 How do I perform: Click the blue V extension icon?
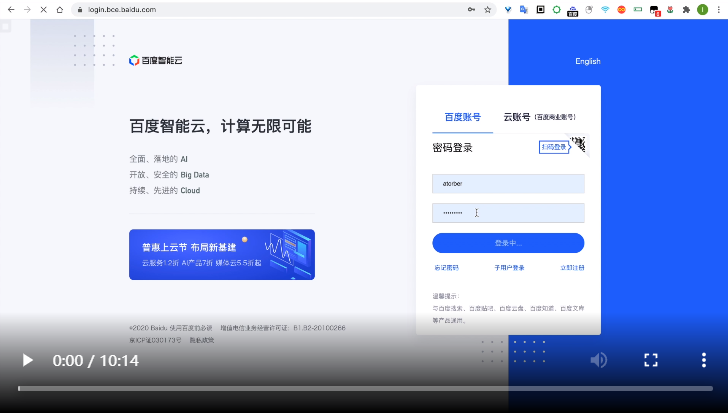(508, 9)
